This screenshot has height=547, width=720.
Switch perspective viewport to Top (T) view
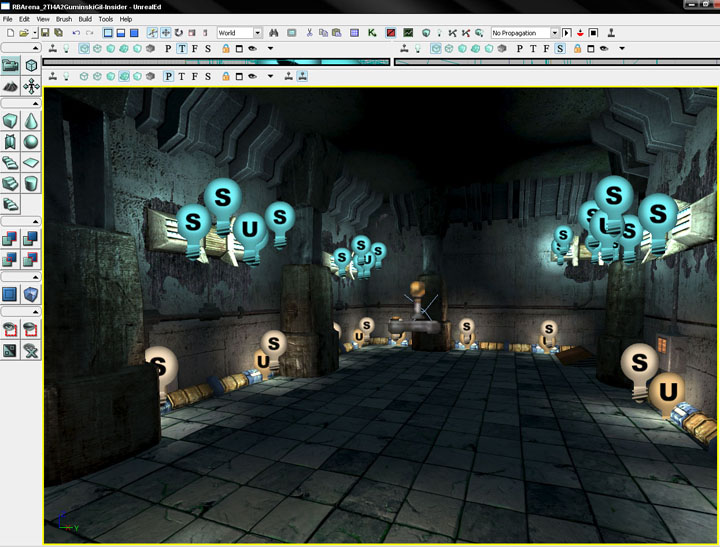pyautogui.click(x=182, y=76)
